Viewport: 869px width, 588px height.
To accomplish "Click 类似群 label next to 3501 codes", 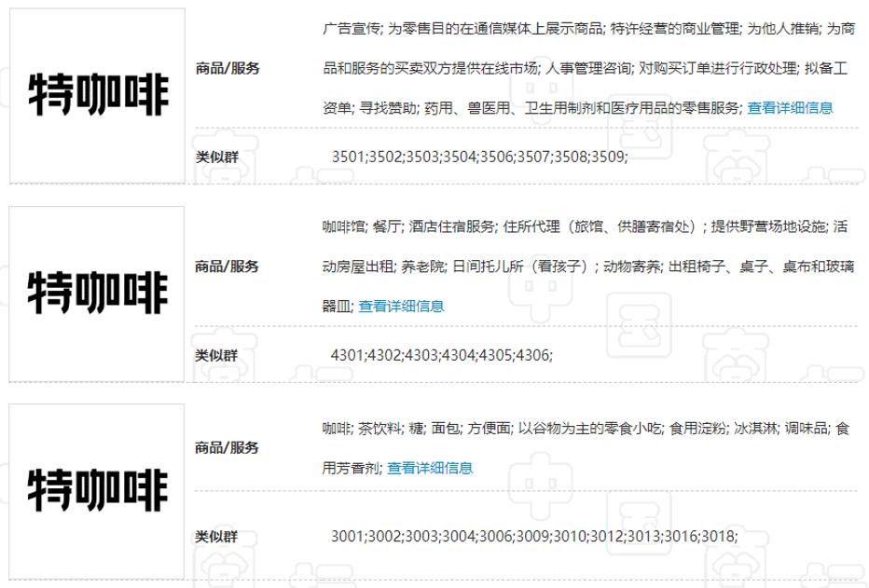I will click(216, 157).
